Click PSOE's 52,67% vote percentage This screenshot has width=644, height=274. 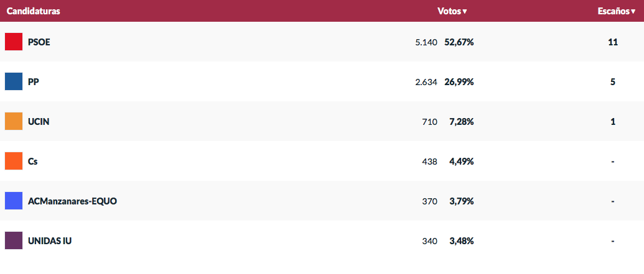click(x=459, y=42)
